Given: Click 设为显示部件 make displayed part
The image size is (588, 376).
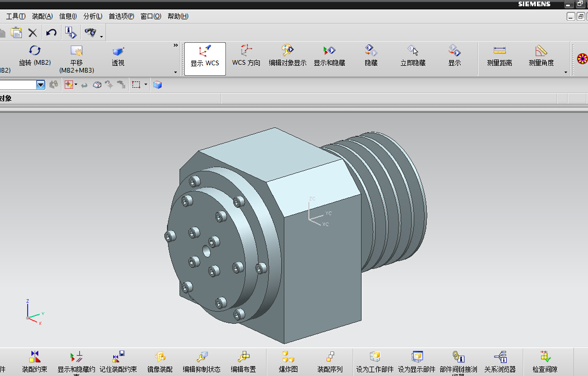Looking at the screenshot, I should click(x=416, y=362).
